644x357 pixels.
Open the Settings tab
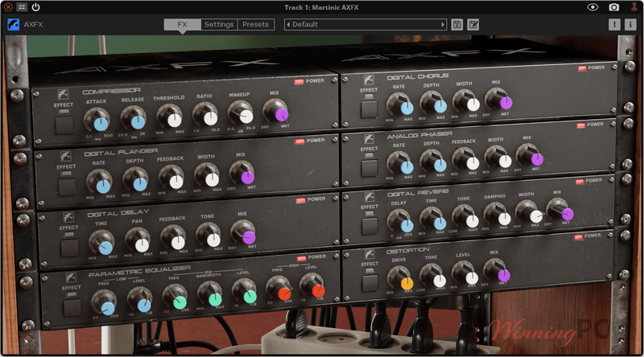(x=219, y=24)
